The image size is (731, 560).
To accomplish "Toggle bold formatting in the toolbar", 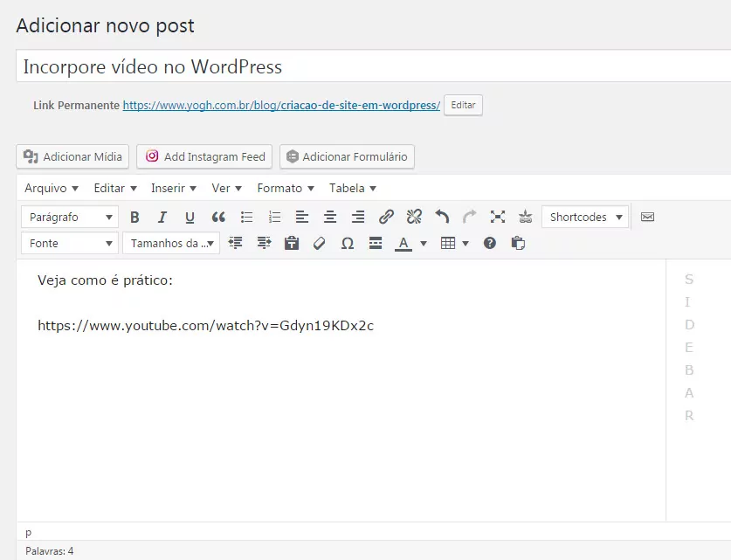I will pos(134,218).
